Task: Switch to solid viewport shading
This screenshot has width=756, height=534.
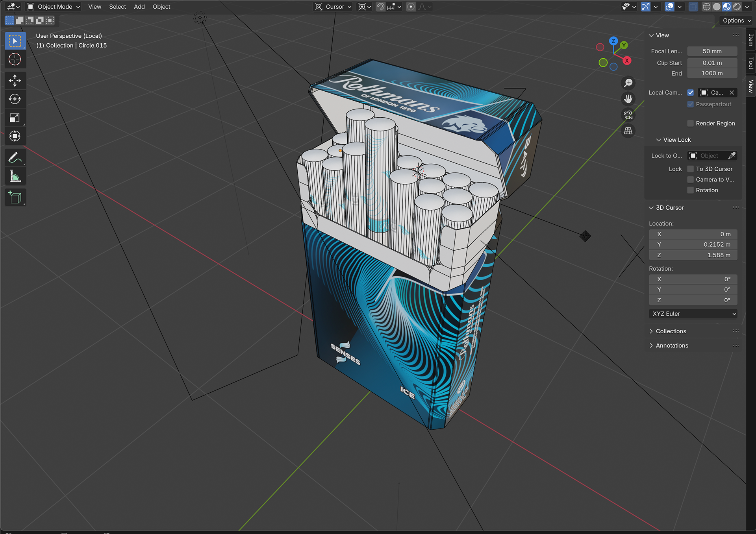Action: [x=717, y=7]
